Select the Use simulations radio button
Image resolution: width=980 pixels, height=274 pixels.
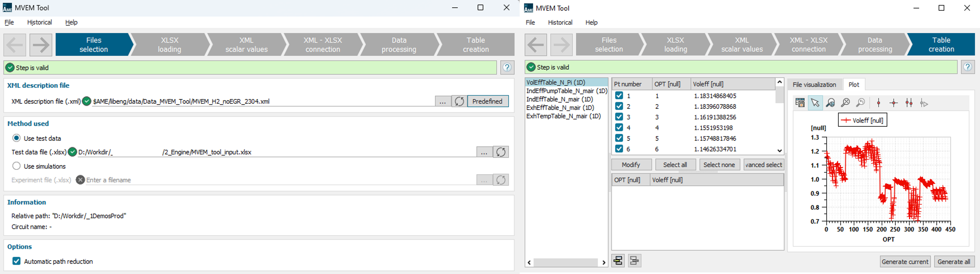pyautogui.click(x=16, y=166)
